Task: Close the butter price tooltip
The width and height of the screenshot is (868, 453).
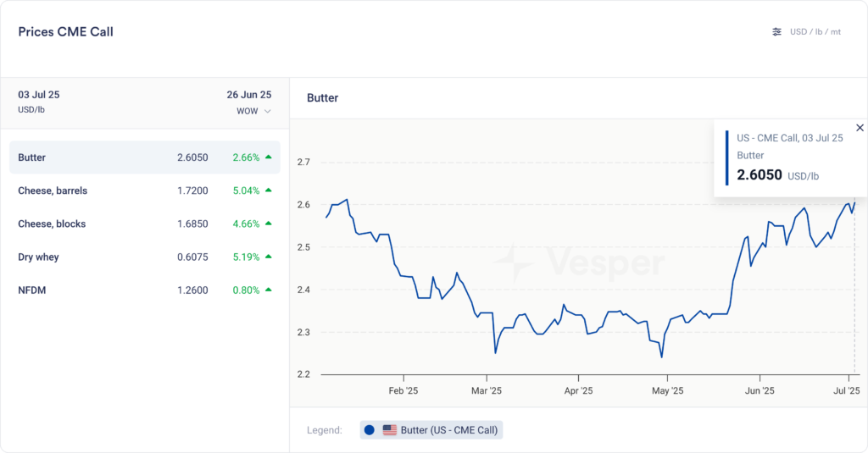Action: point(860,128)
